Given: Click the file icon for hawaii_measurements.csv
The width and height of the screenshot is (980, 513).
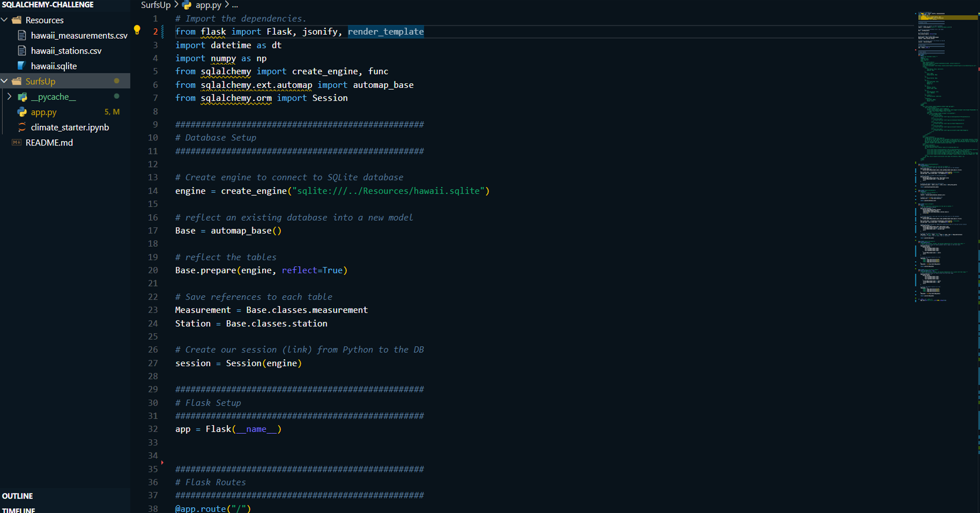Looking at the screenshot, I should (22, 36).
